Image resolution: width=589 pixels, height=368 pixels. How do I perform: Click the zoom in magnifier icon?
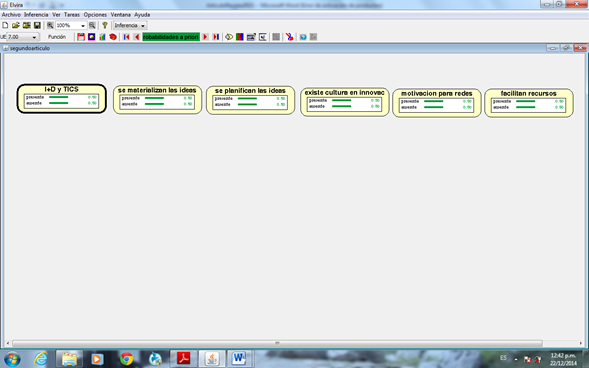click(x=50, y=26)
